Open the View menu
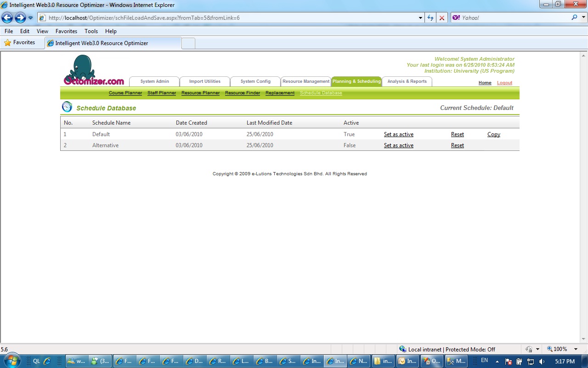 (42, 31)
